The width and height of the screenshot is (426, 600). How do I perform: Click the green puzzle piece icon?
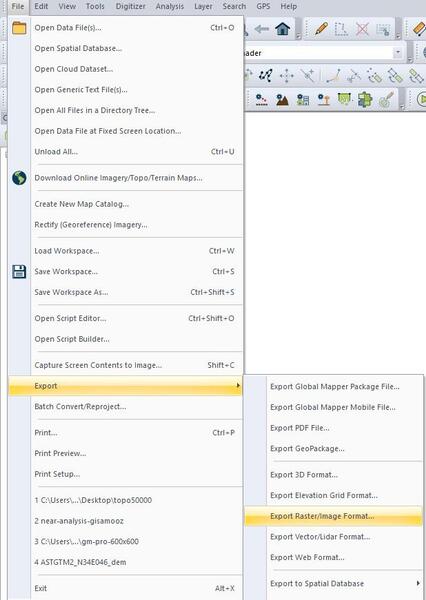click(365, 99)
